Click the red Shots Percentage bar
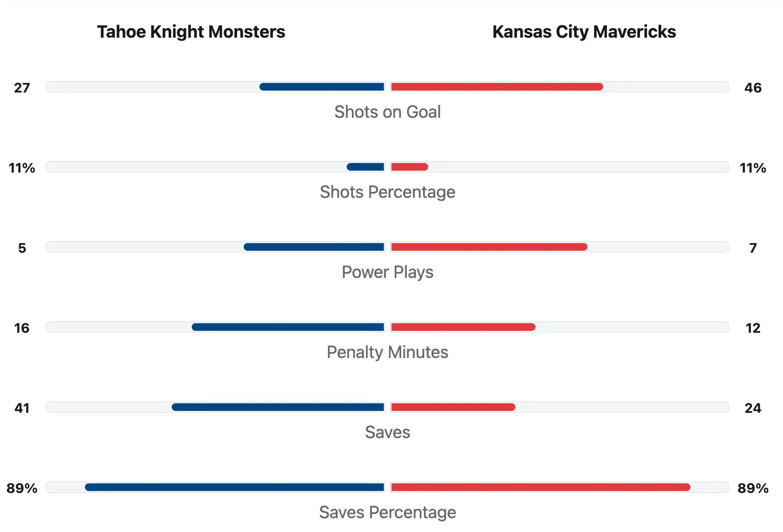The width and height of the screenshot is (783, 532). tap(410, 167)
